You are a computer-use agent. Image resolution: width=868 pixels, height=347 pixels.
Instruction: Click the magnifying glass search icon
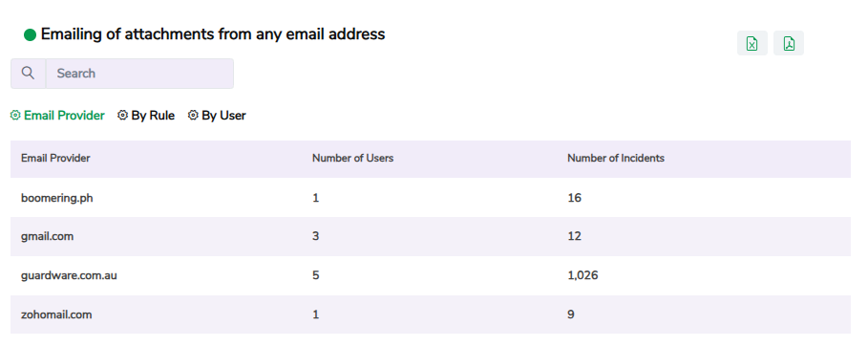pos(29,74)
